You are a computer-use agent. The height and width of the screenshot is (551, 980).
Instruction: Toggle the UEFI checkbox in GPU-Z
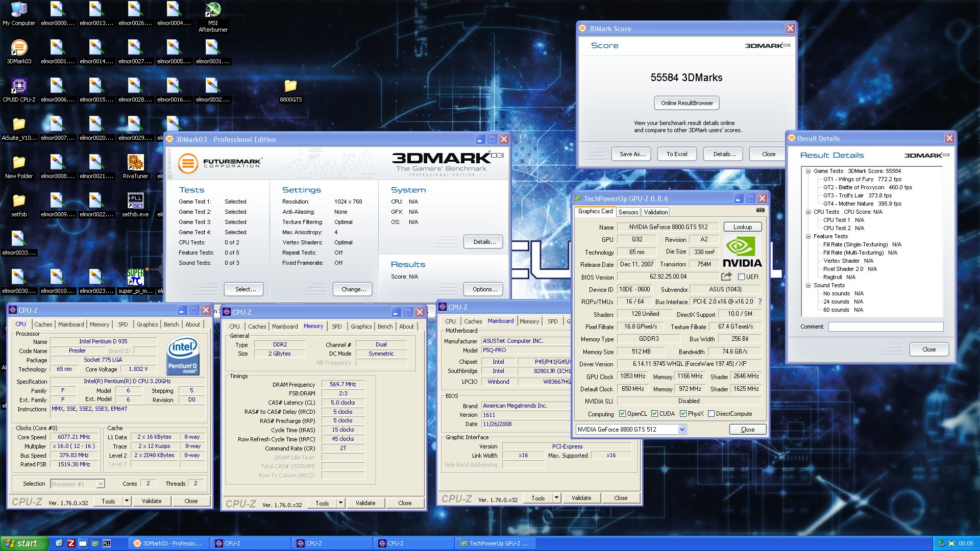(741, 277)
